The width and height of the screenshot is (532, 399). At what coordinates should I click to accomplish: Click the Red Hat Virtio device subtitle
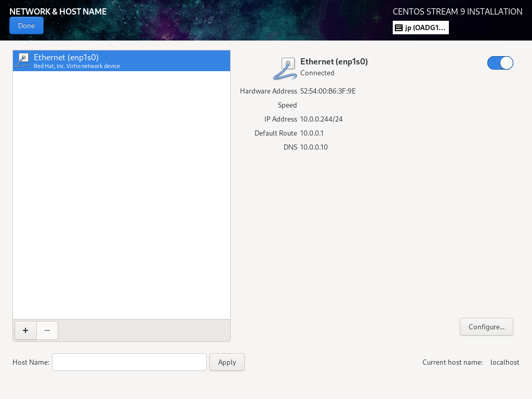coord(77,66)
